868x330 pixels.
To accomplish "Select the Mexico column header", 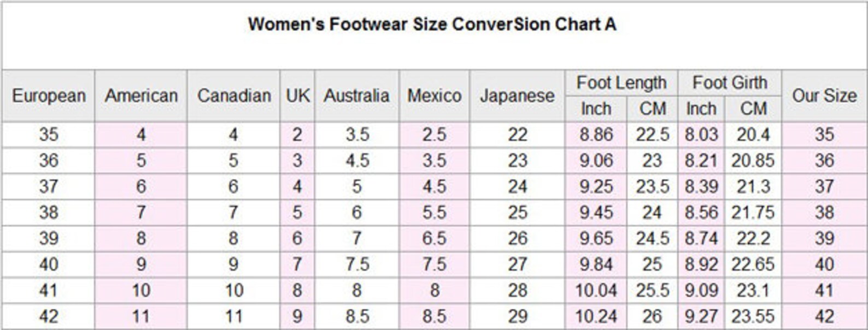I will (x=434, y=96).
